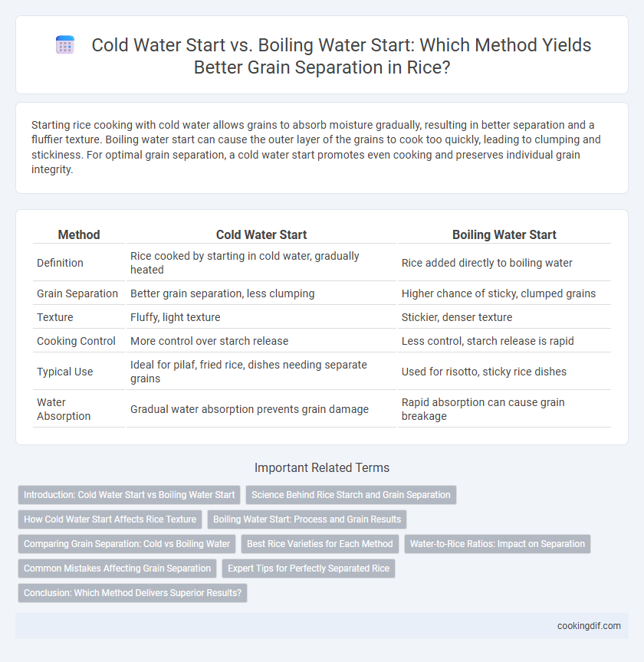Open the 'Common Mistakes Affecting Grain Separation' tag
The height and width of the screenshot is (662, 644).
117,569
